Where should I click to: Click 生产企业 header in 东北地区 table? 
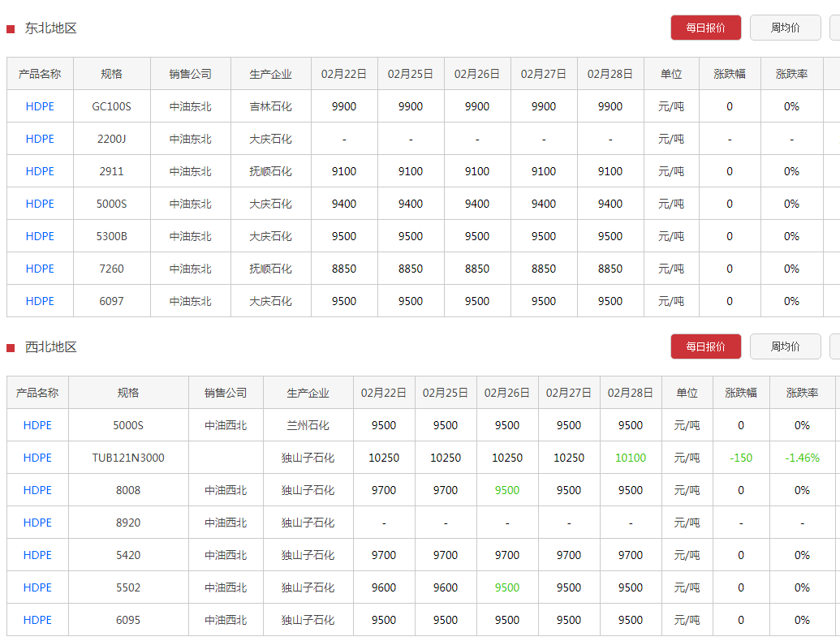pos(270,74)
